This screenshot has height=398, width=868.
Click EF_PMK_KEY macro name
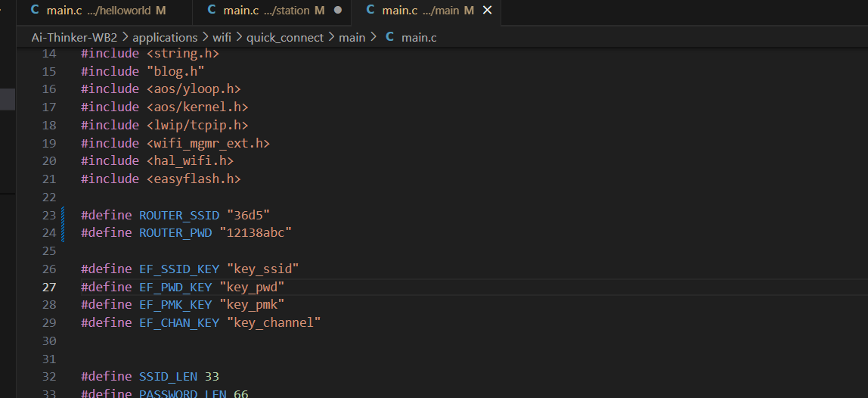pyautogui.click(x=175, y=304)
